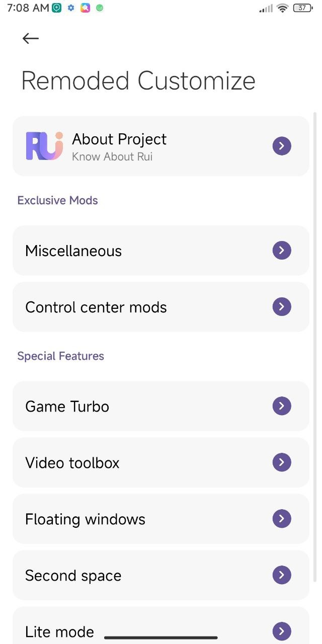The height and width of the screenshot is (644, 322).
Task: Tap the chevron next to About Project
Action: 282,146
